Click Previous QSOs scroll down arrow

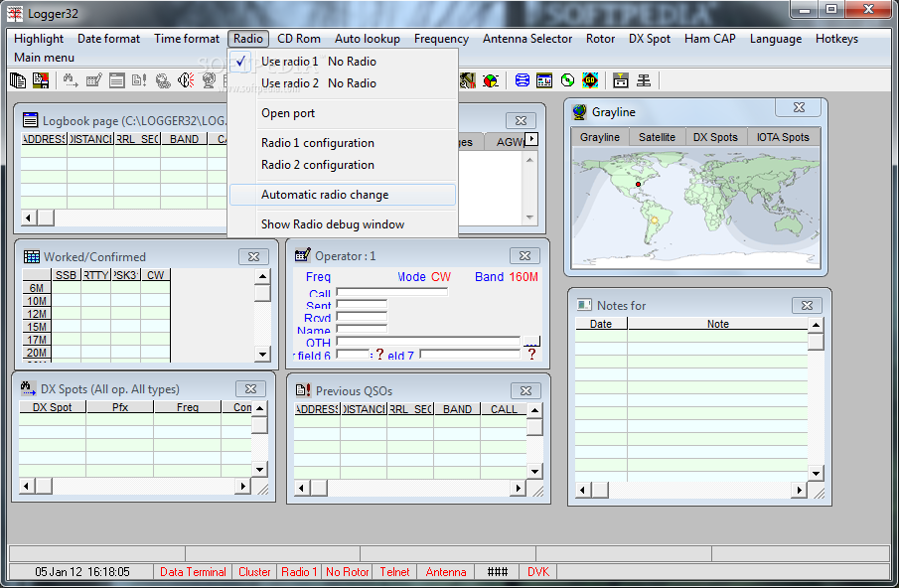[x=534, y=472]
